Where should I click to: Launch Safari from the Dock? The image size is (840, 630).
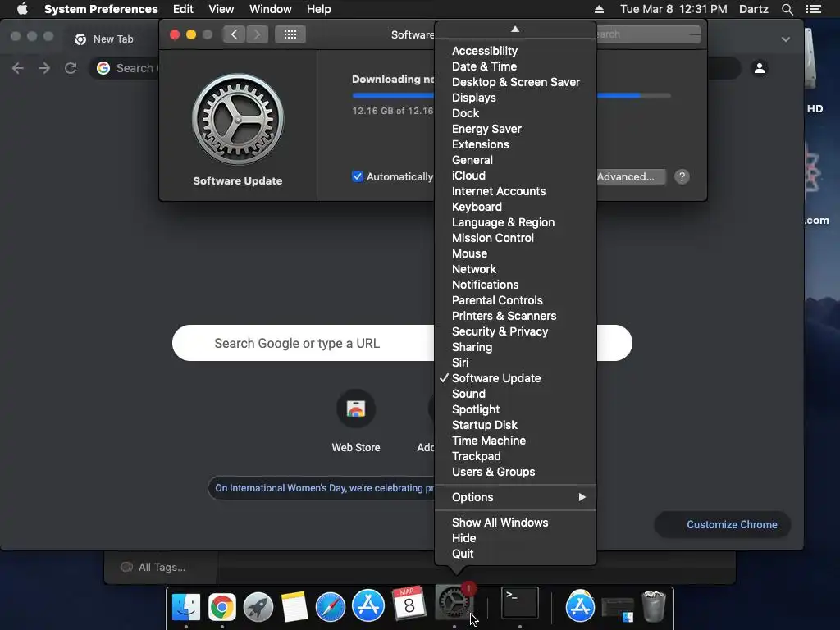click(331, 606)
